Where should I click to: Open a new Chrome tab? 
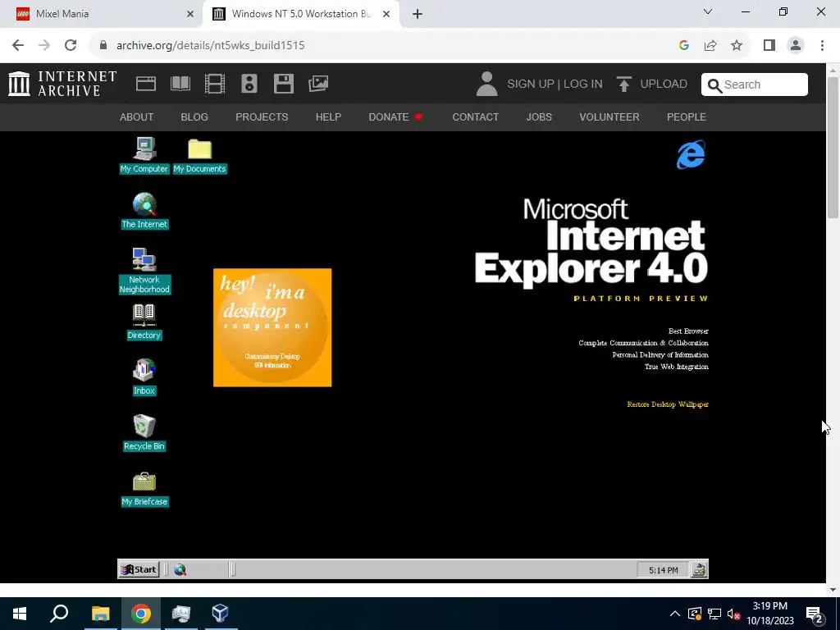point(418,14)
